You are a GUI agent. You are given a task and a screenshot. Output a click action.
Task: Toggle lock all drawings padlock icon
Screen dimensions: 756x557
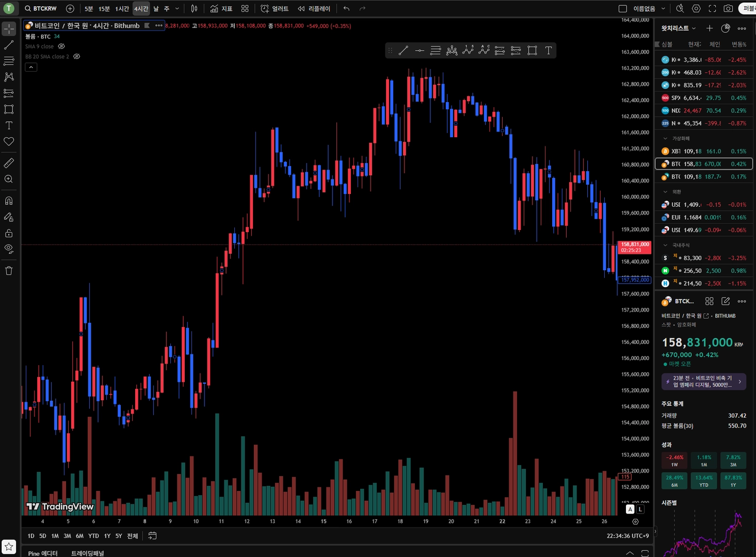[x=9, y=233]
